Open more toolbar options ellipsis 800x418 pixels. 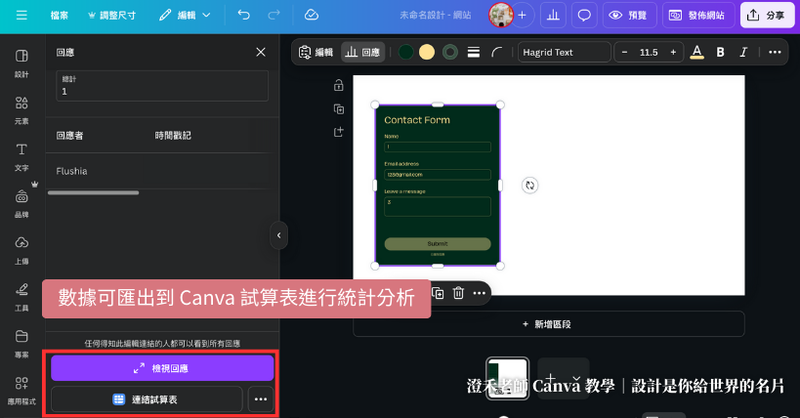[x=774, y=52]
